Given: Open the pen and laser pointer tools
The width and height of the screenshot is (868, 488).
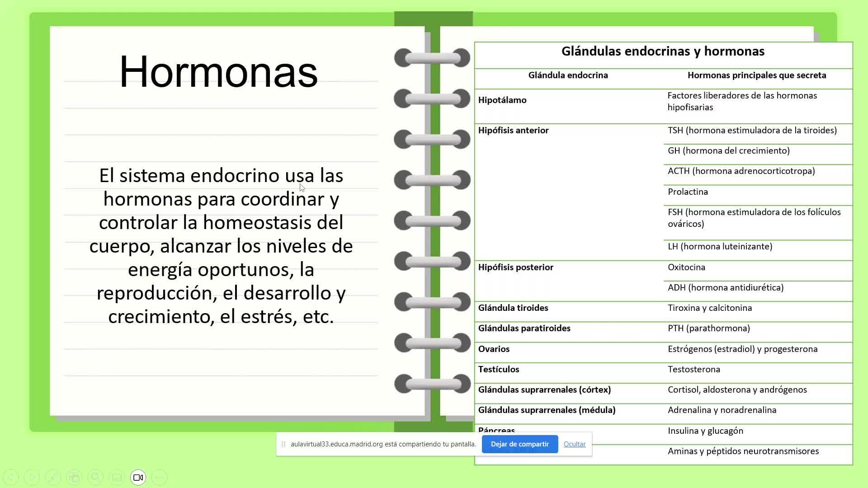Looking at the screenshot, I should pos(53,477).
